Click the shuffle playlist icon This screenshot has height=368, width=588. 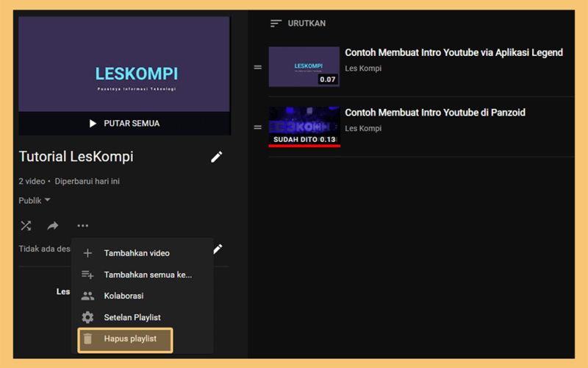(x=26, y=226)
